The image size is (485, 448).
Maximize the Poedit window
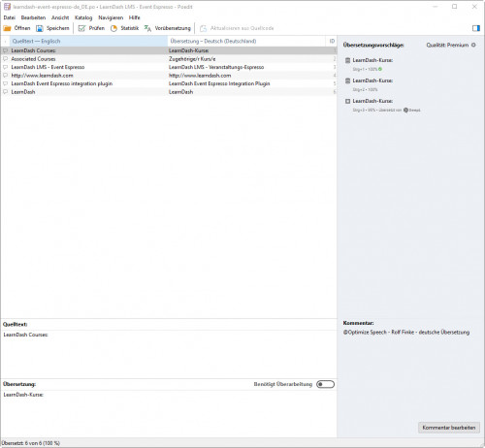click(455, 7)
